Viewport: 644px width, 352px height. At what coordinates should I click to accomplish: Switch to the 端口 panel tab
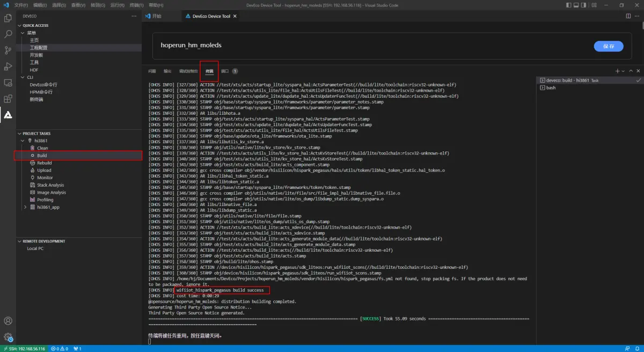tap(225, 71)
